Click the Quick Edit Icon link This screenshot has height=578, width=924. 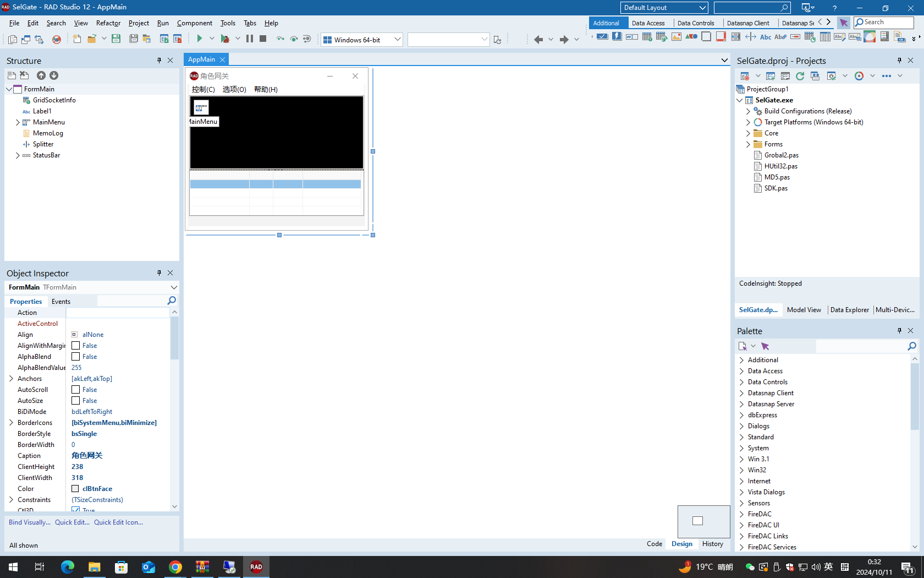118,522
